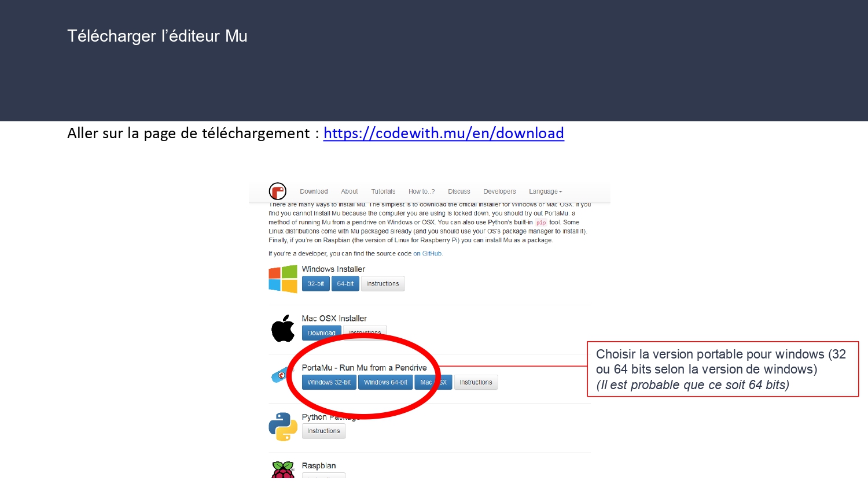
Task: Download Windows Installer 32-bit
Action: [316, 284]
